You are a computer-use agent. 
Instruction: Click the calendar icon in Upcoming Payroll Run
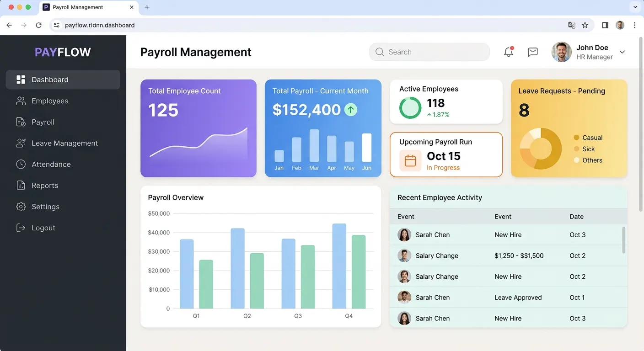410,161
